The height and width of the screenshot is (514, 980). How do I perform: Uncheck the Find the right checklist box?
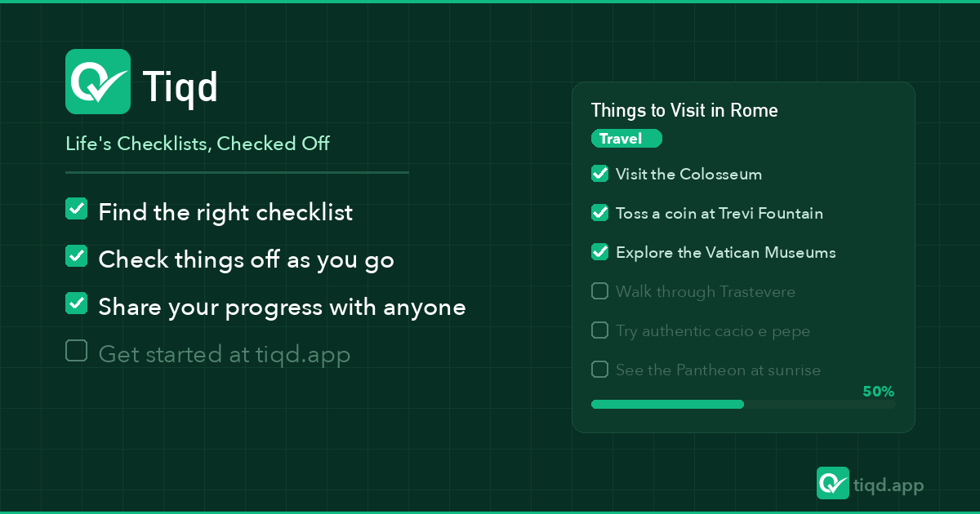pyautogui.click(x=77, y=209)
